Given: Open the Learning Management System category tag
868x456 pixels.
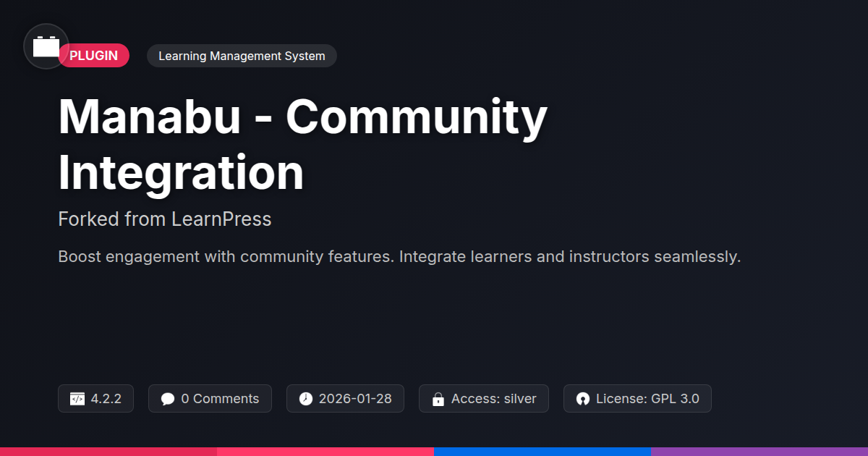Looking at the screenshot, I should (x=242, y=56).
